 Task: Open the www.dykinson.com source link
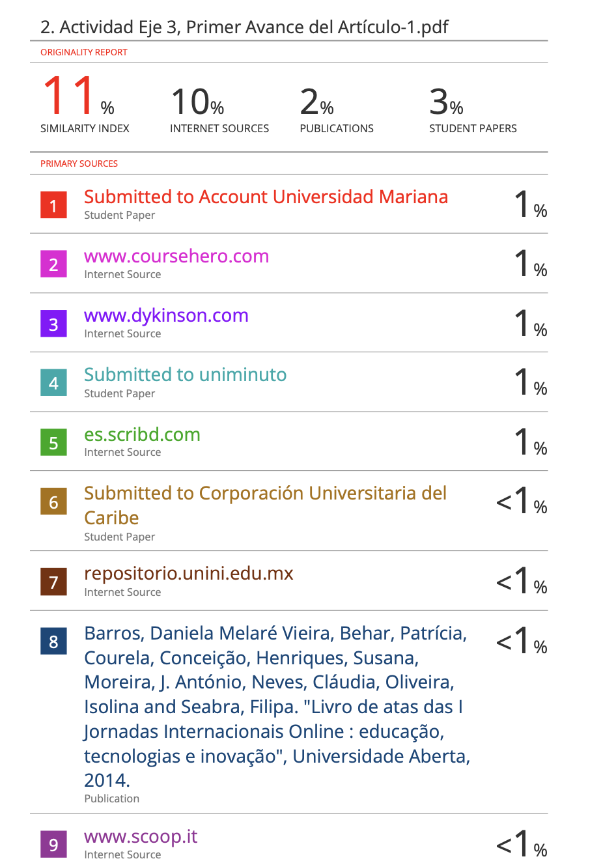coord(166,315)
